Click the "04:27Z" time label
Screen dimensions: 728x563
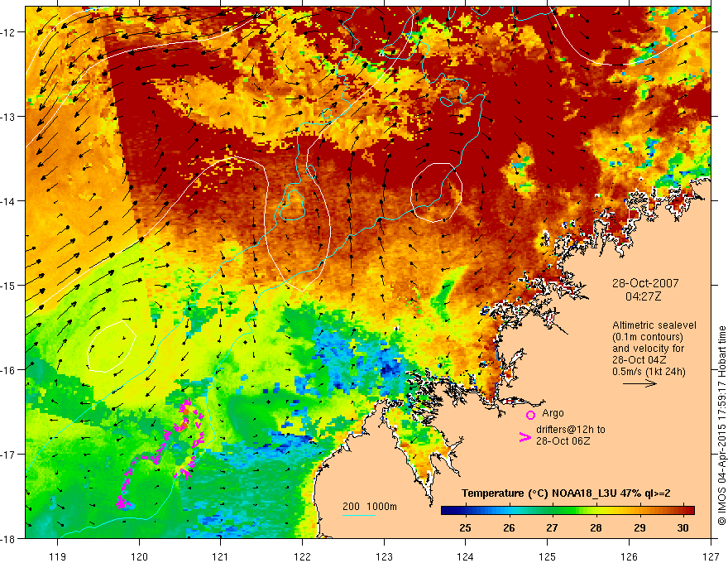[x=645, y=296]
